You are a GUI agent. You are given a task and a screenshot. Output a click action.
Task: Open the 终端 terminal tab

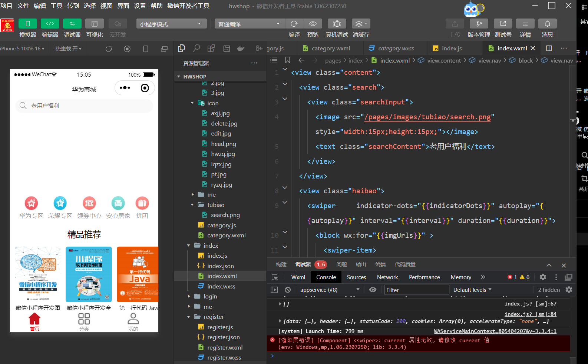(x=380, y=264)
